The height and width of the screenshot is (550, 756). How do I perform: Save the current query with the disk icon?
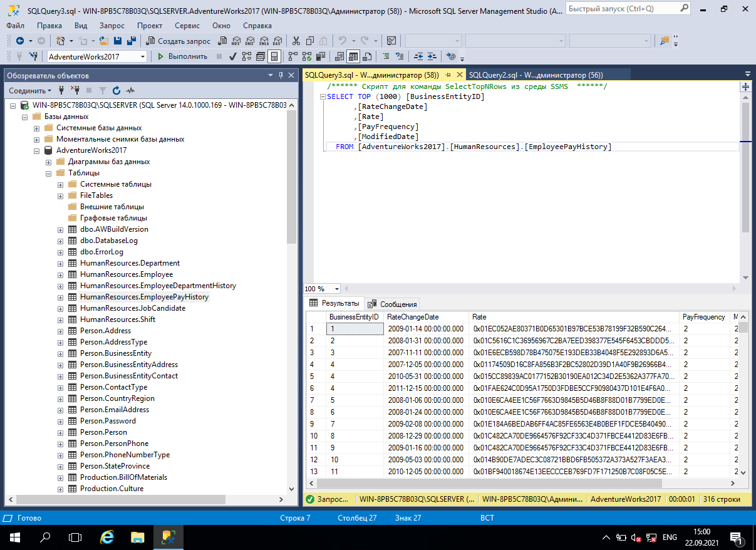click(117, 41)
